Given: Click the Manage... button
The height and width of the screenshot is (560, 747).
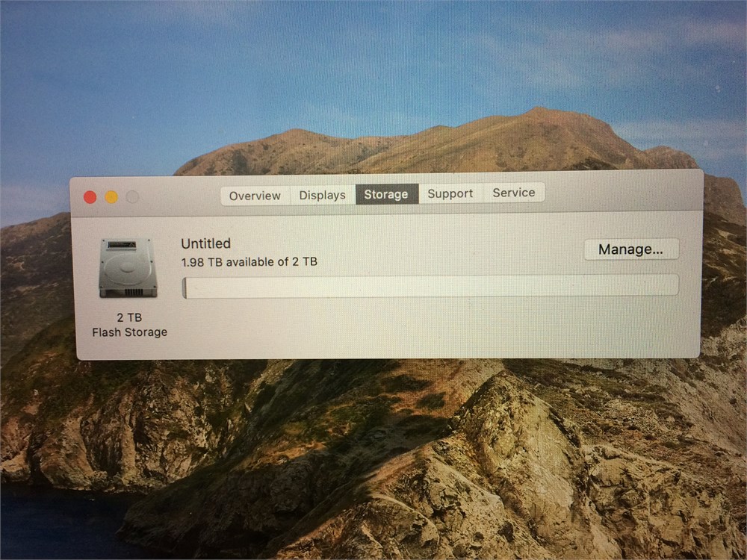Looking at the screenshot, I should pos(630,249).
